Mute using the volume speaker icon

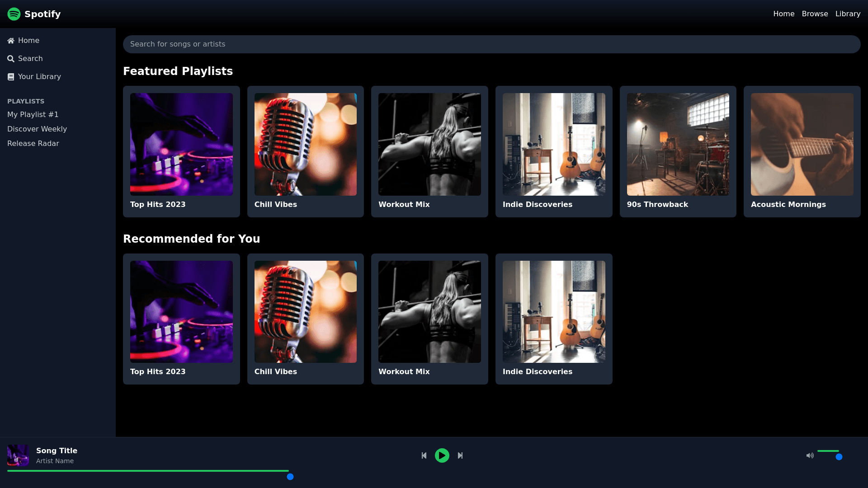pyautogui.click(x=810, y=455)
